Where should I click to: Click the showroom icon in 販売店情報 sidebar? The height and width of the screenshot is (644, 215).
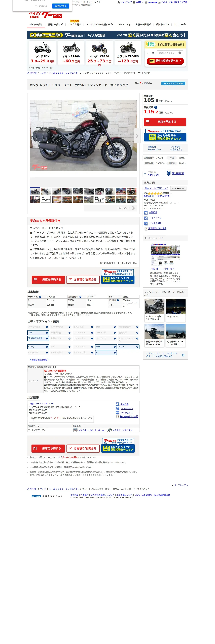pos(146,218)
